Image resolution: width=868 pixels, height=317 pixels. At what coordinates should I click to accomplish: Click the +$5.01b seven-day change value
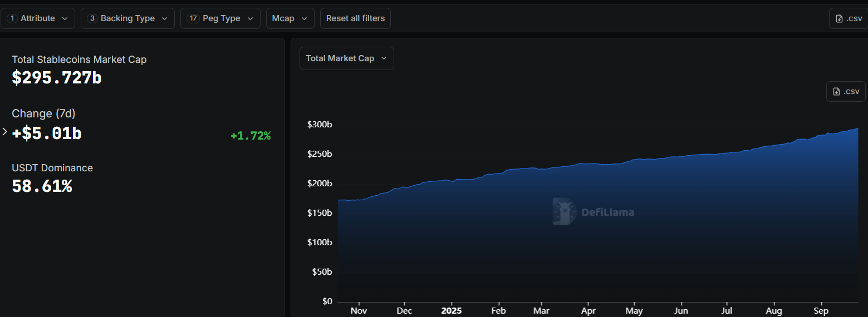pos(47,133)
